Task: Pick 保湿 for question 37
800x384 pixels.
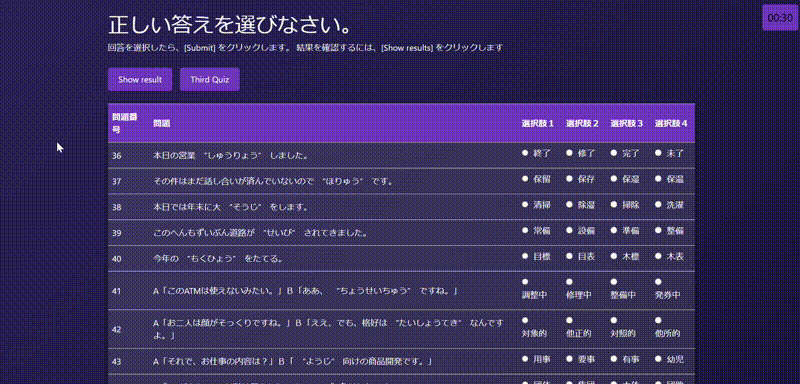Action: (x=614, y=179)
